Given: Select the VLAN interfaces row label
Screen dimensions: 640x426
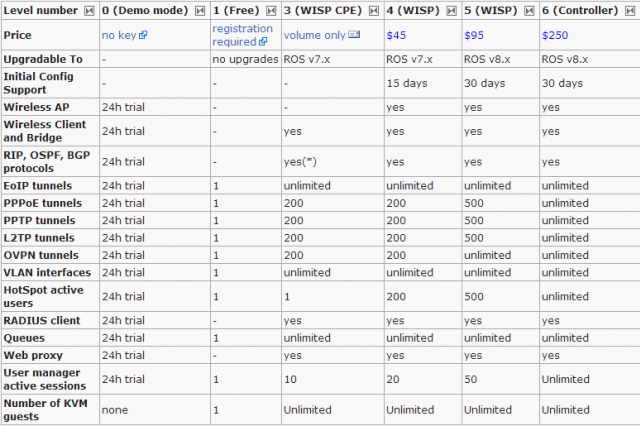Looking at the screenshot, I should [x=47, y=273].
